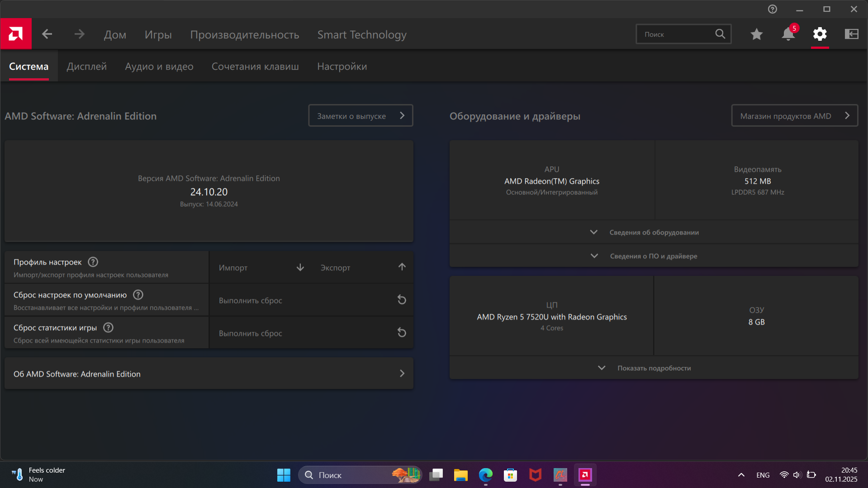Click Импорт to import settings profile

click(261, 268)
